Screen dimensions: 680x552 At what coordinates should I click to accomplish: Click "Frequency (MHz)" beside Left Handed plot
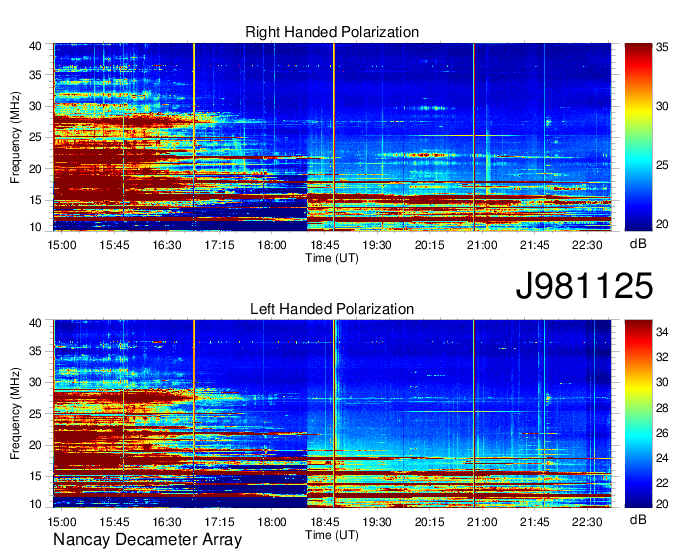click(x=15, y=414)
